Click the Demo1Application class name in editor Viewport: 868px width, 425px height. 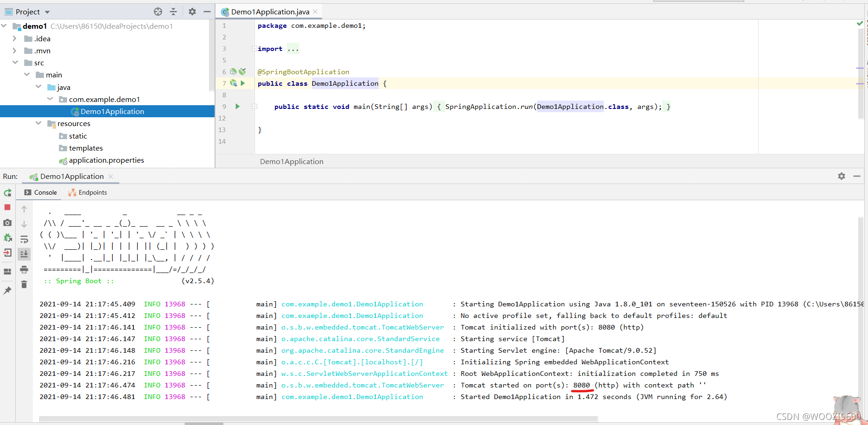tap(345, 83)
